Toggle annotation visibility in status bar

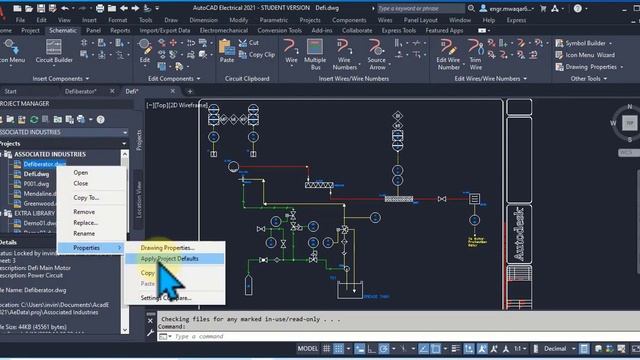tap(482, 349)
